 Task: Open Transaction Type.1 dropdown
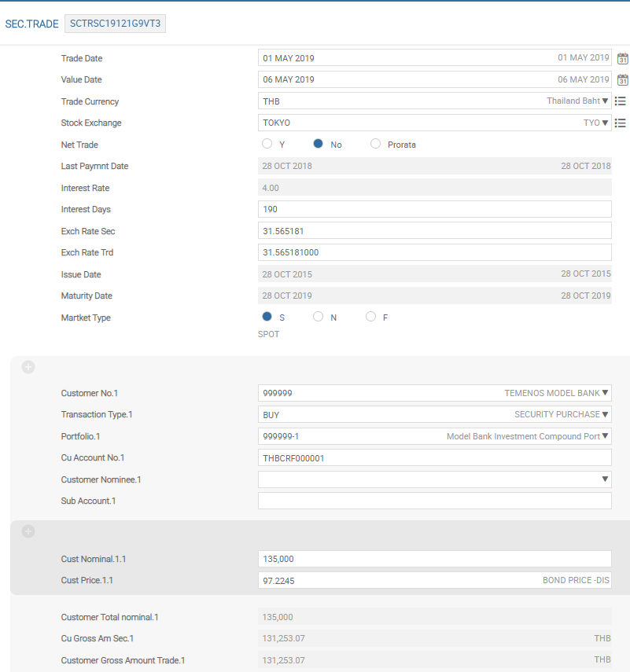606,414
